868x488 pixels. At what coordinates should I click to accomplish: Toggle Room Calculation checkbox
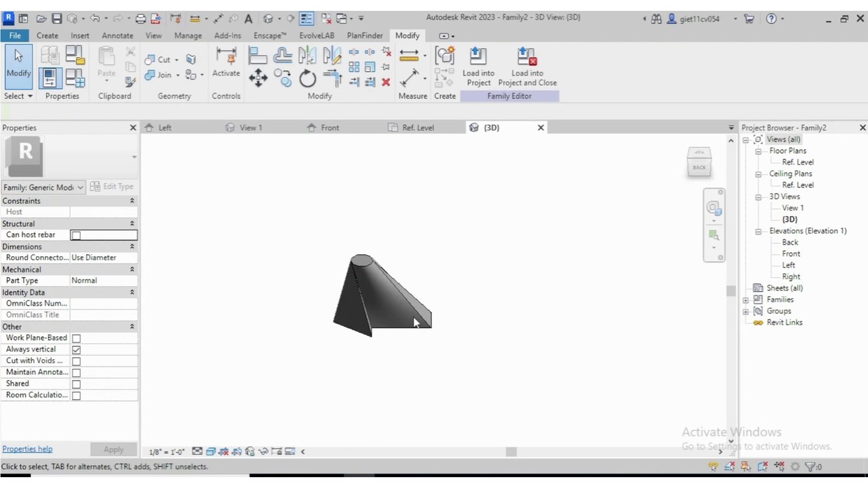tap(76, 396)
